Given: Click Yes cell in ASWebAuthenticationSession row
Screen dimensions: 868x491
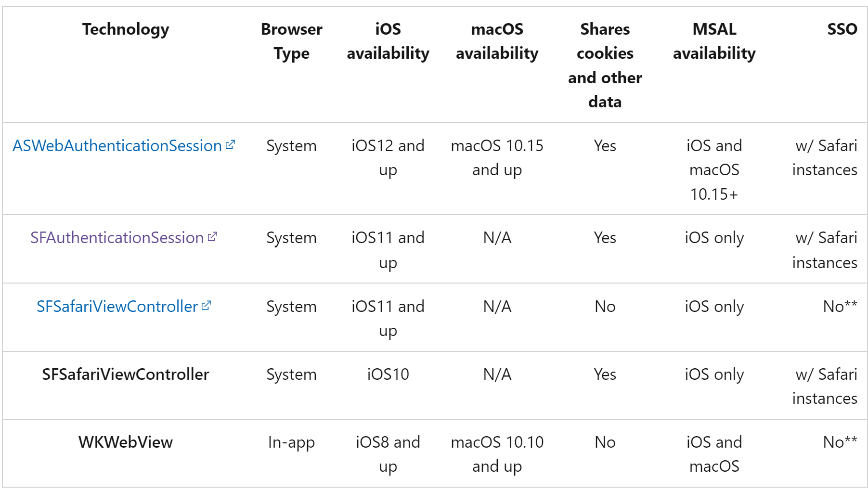Looking at the screenshot, I should tap(605, 145).
